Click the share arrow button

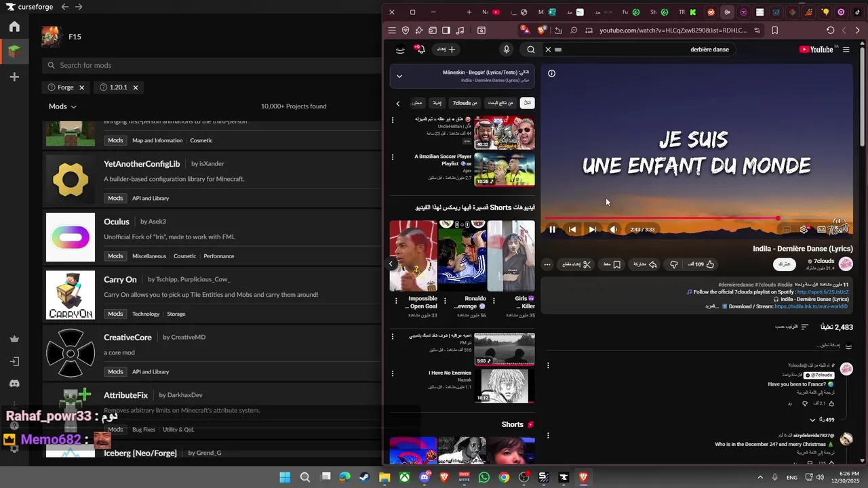645,264
